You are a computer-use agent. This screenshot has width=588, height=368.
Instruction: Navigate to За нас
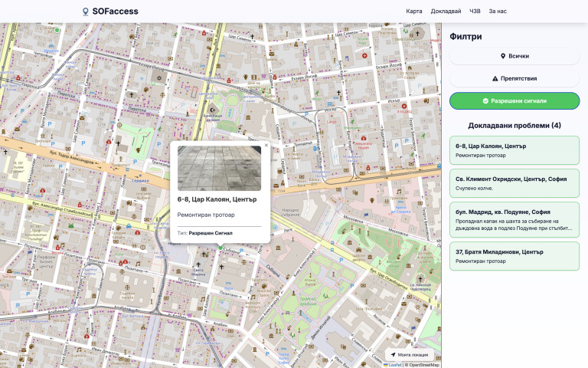tap(498, 11)
